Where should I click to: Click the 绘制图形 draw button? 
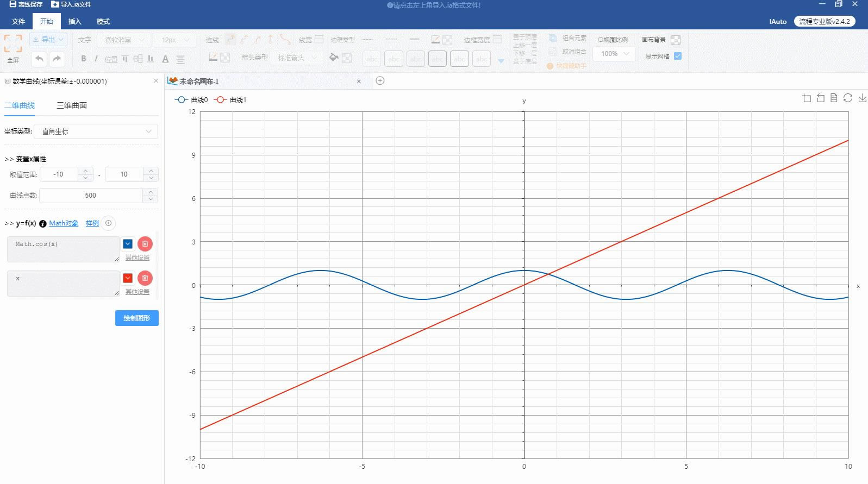tap(137, 318)
